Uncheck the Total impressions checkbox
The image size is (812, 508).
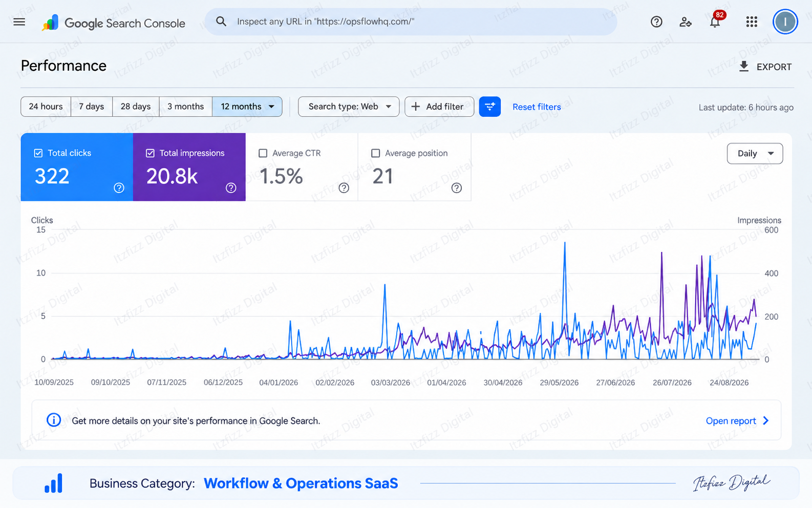click(150, 153)
